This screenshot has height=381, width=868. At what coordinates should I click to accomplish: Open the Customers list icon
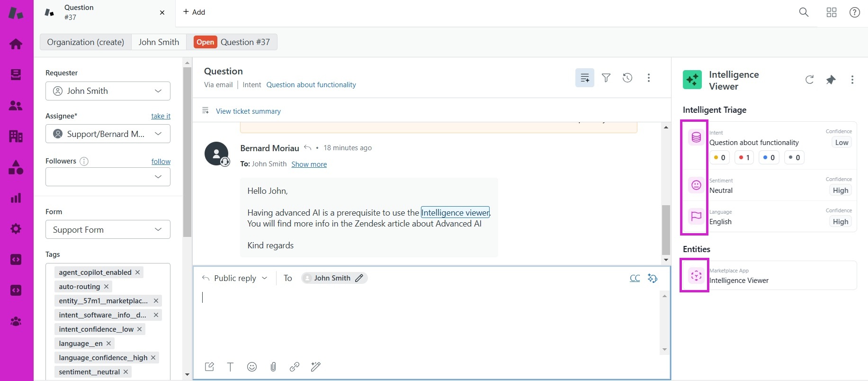16,106
